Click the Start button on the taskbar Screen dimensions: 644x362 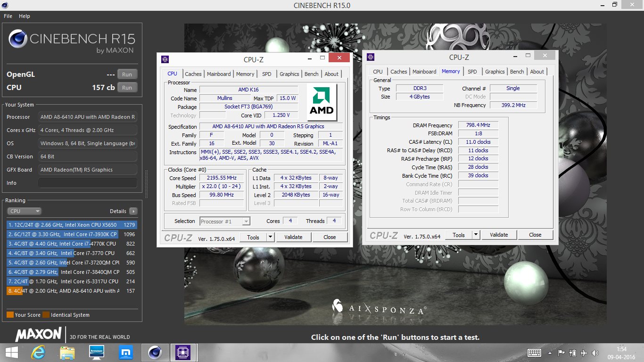coord(11,353)
